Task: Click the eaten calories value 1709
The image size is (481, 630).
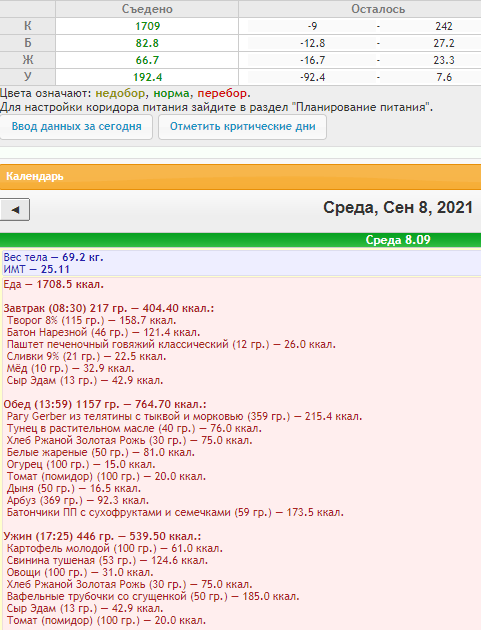Action: tap(147, 26)
